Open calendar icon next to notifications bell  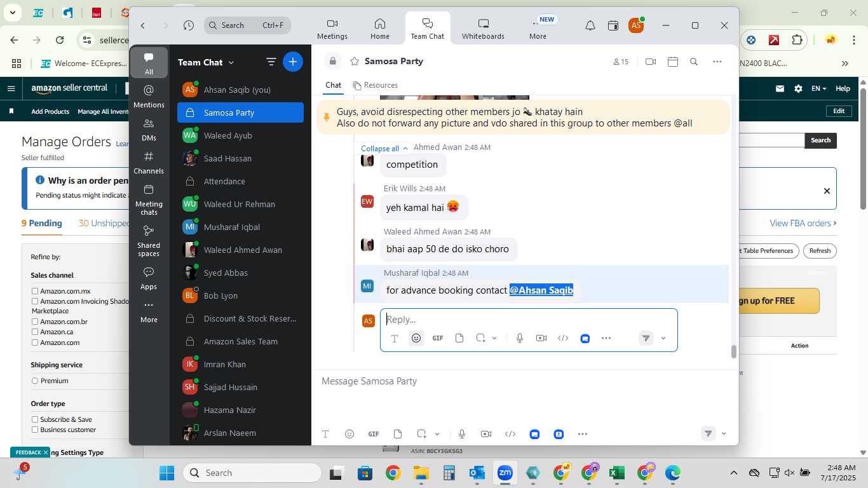[x=613, y=25]
